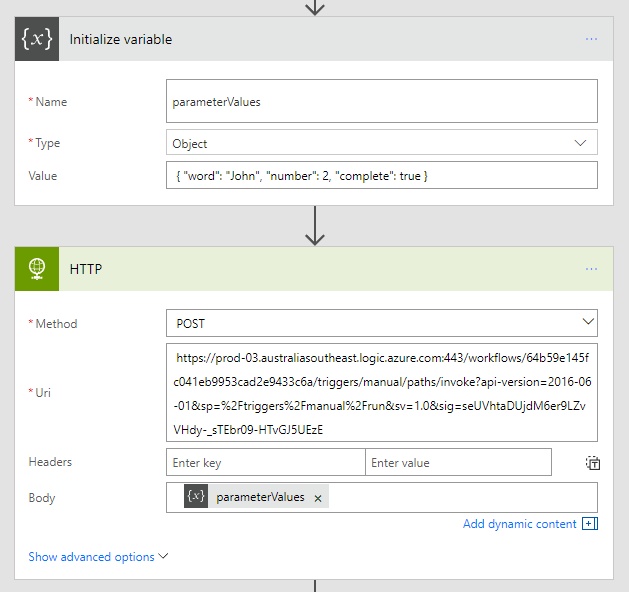Click into the Uri text field
The width and height of the screenshot is (629, 592).
click(x=381, y=392)
